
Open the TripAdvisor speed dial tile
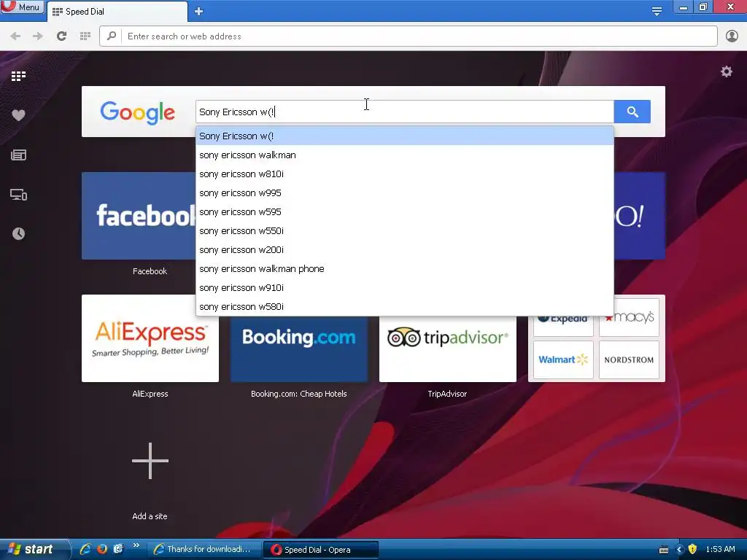pyautogui.click(x=448, y=349)
